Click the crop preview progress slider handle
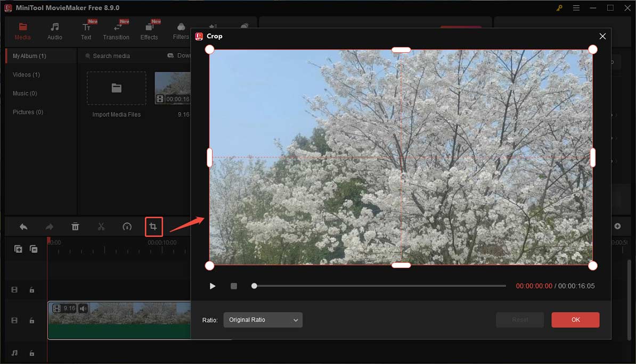The width and height of the screenshot is (636, 364). [254, 286]
